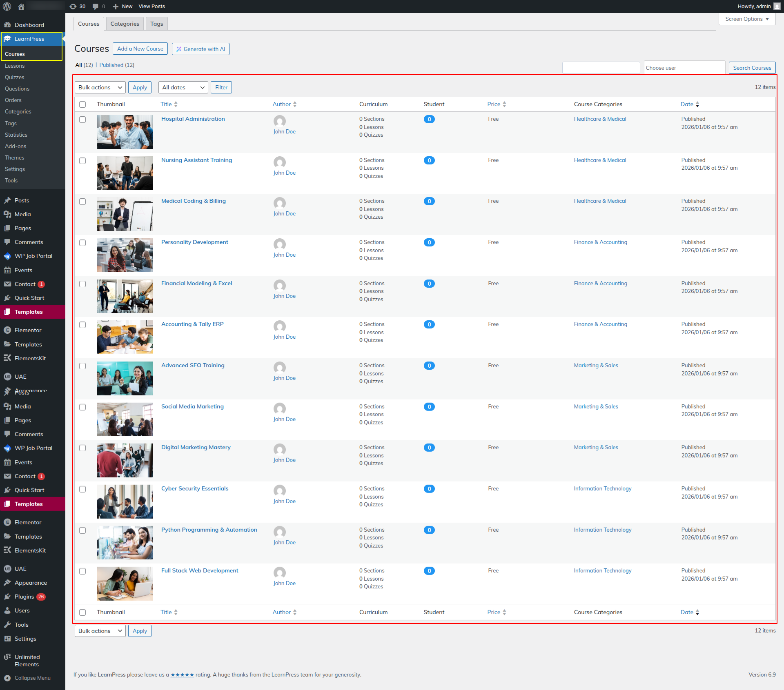The width and height of the screenshot is (784, 690).
Task: Expand the All dates filter dropdown
Action: coord(183,87)
